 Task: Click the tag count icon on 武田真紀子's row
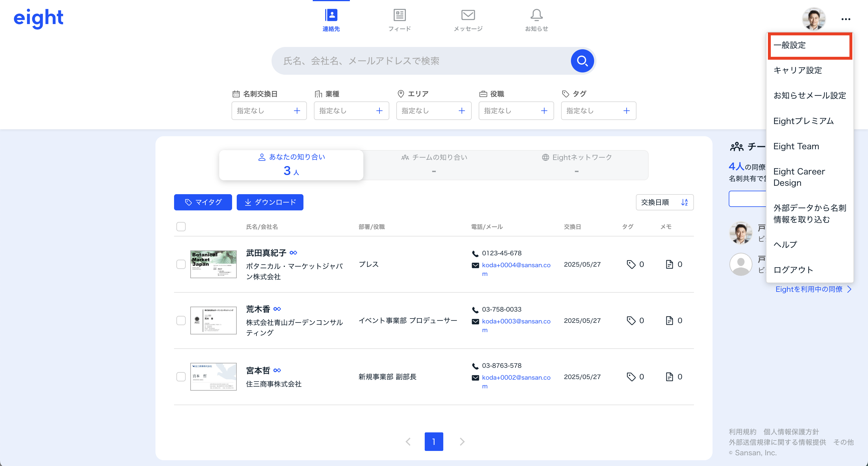pyautogui.click(x=632, y=264)
